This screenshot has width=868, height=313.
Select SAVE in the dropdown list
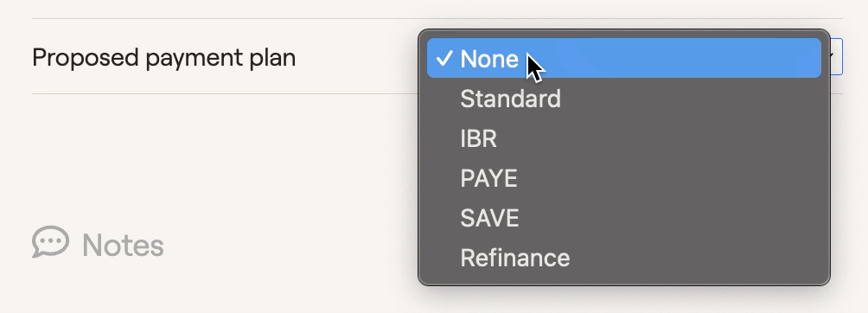(624, 218)
